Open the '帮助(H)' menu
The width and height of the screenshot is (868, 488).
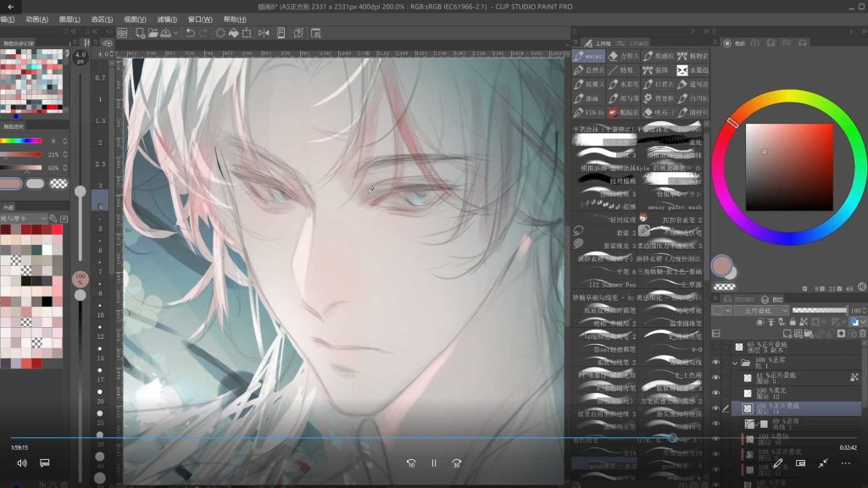(x=235, y=19)
